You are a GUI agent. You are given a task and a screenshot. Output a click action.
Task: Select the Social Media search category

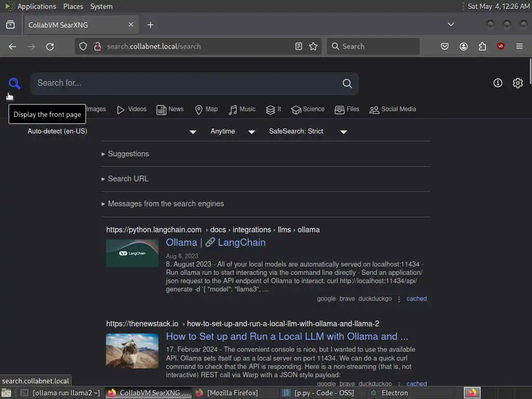(x=393, y=109)
